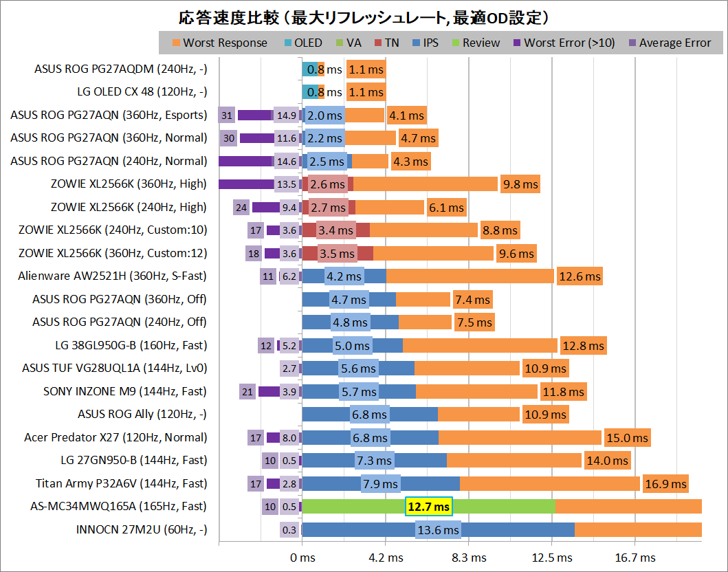This screenshot has height=572, width=728.
Task: Click the teal OLED legend swatch
Action: click(287, 43)
